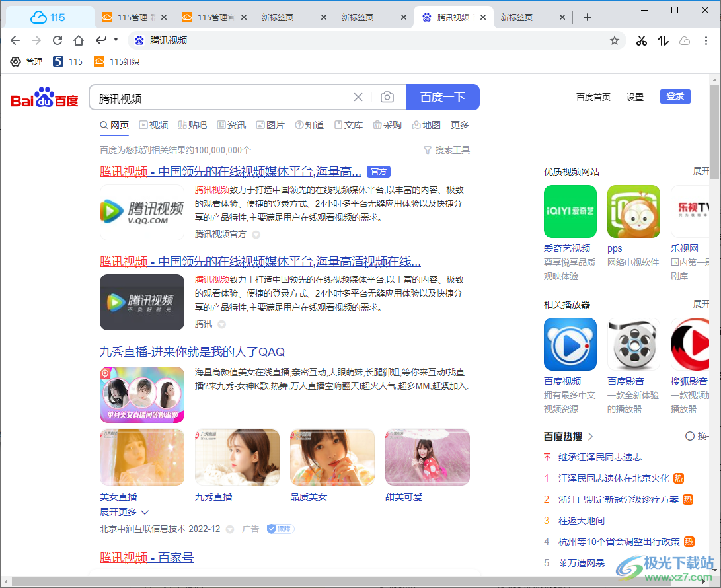Click the 品质美女 thumbnail image
The width and height of the screenshot is (721, 588).
[x=332, y=457]
